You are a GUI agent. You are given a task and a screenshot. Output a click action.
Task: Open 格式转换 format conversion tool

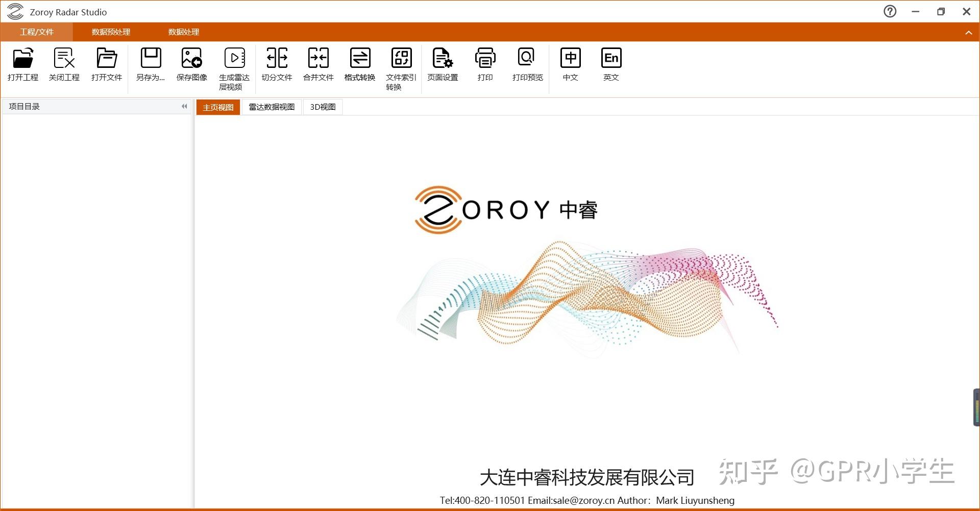pos(360,64)
